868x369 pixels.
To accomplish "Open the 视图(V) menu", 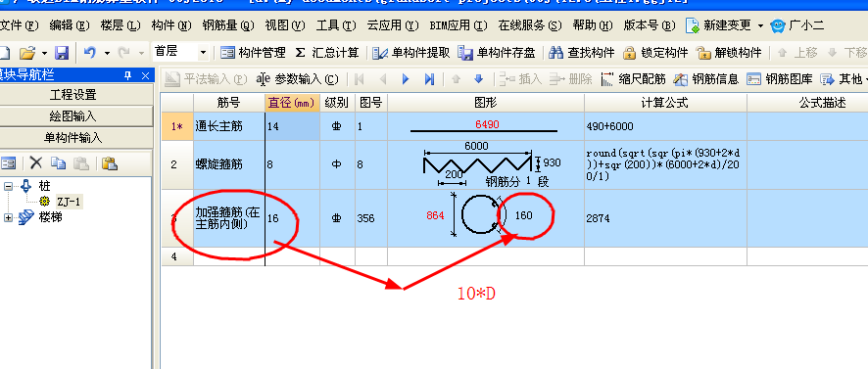I will pos(285,25).
